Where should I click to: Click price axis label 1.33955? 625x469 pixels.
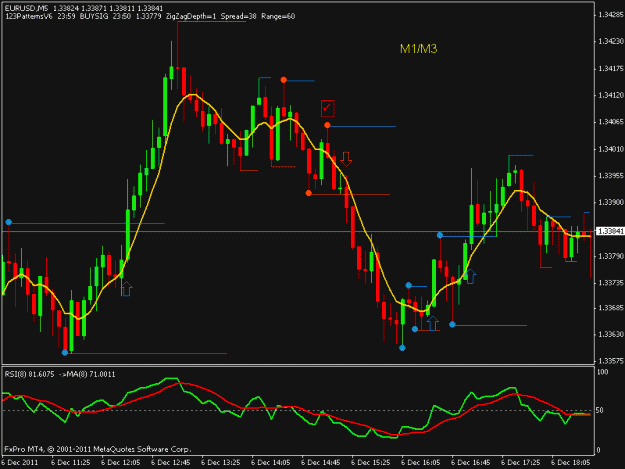tap(611, 176)
